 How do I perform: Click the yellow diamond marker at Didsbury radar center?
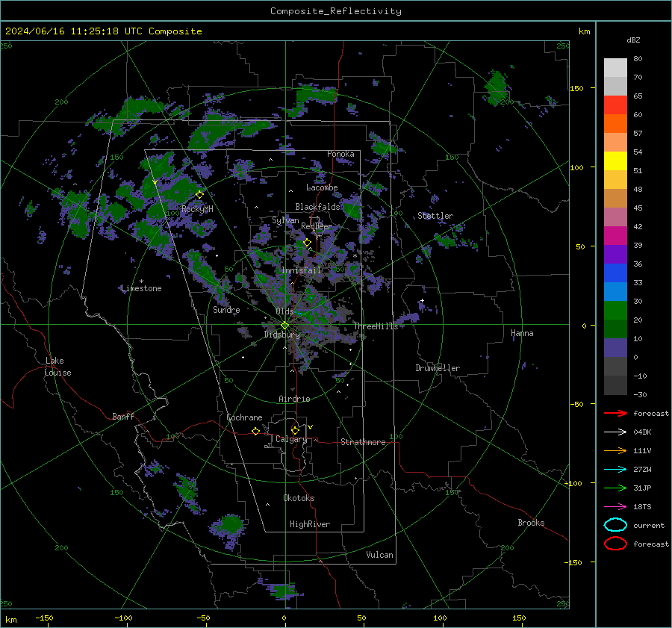coord(284,326)
